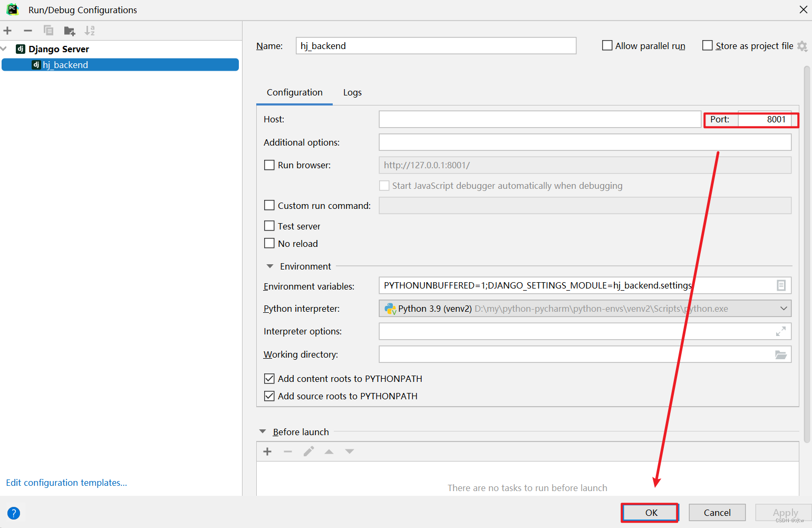Enable the Run browser checkbox
This screenshot has height=528, width=812.
coord(269,165)
